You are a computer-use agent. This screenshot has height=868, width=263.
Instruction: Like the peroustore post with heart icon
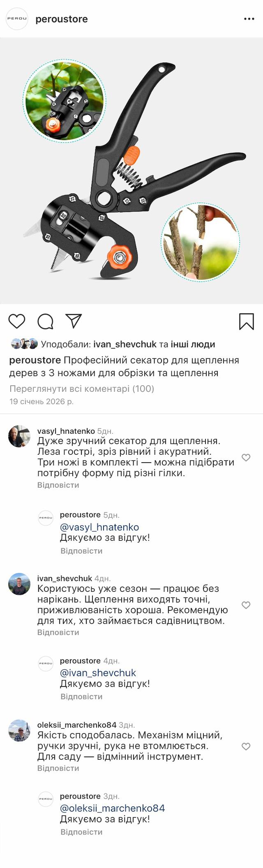click(x=17, y=321)
